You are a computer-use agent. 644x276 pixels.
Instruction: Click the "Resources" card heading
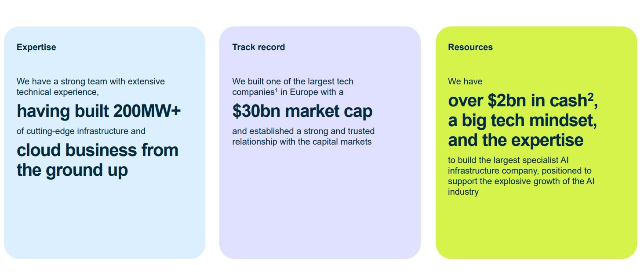(x=470, y=47)
